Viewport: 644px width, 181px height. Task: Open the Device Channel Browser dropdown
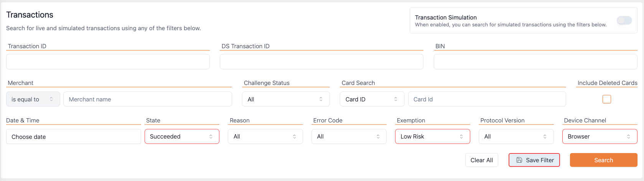[x=600, y=137]
